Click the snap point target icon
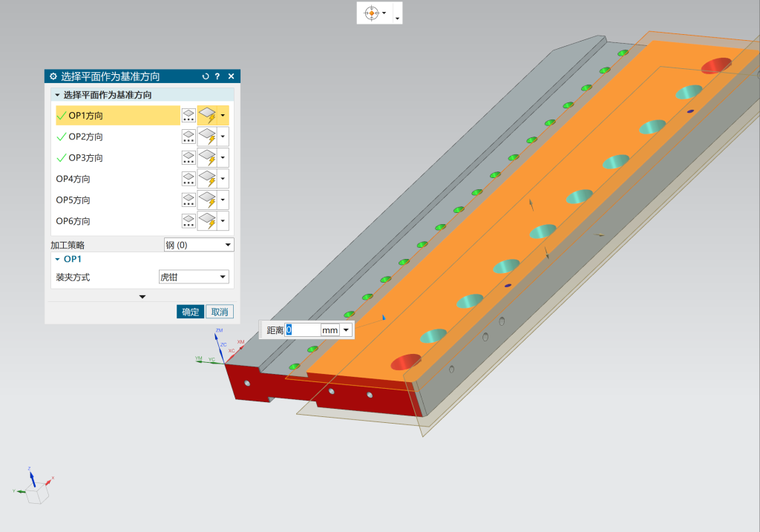This screenshot has height=532, width=760. pyautogui.click(x=372, y=13)
